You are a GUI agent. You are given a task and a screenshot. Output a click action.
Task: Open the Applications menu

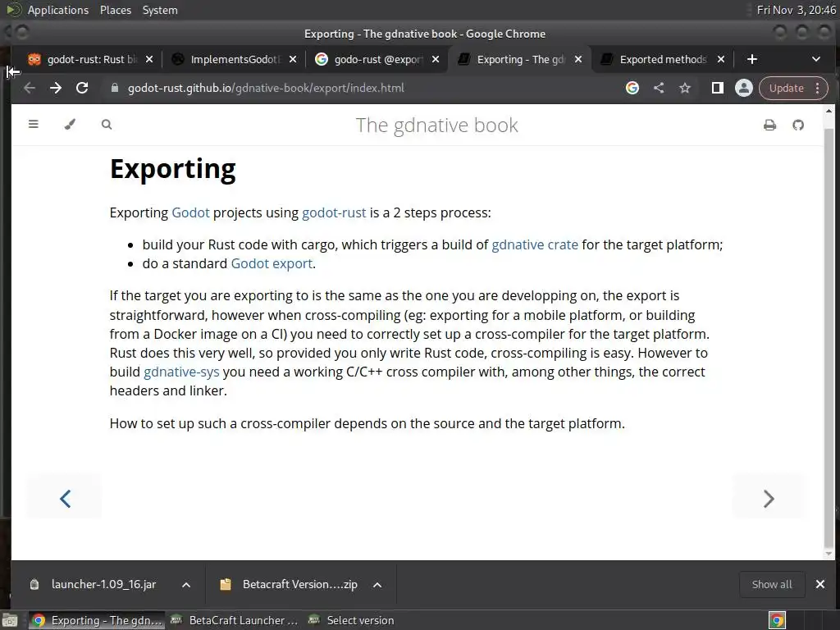[x=58, y=10]
